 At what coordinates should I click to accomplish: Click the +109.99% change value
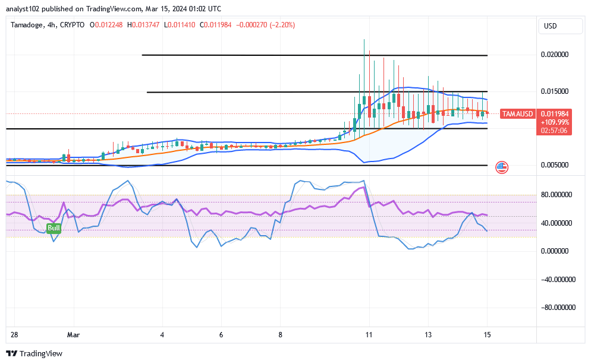click(555, 122)
